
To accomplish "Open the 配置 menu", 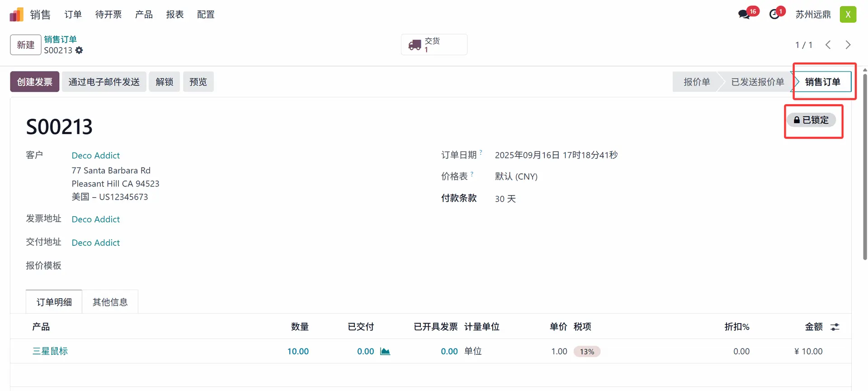I will 206,14.
